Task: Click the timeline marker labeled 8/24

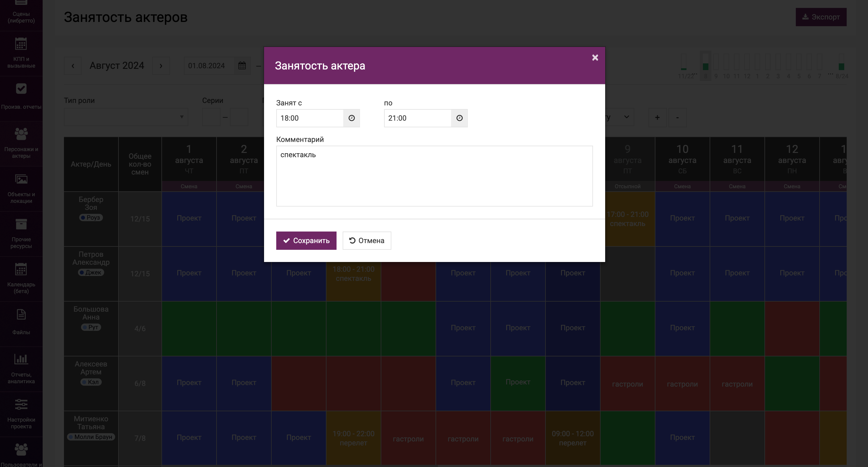Action: pyautogui.click(x=842, y=66)
